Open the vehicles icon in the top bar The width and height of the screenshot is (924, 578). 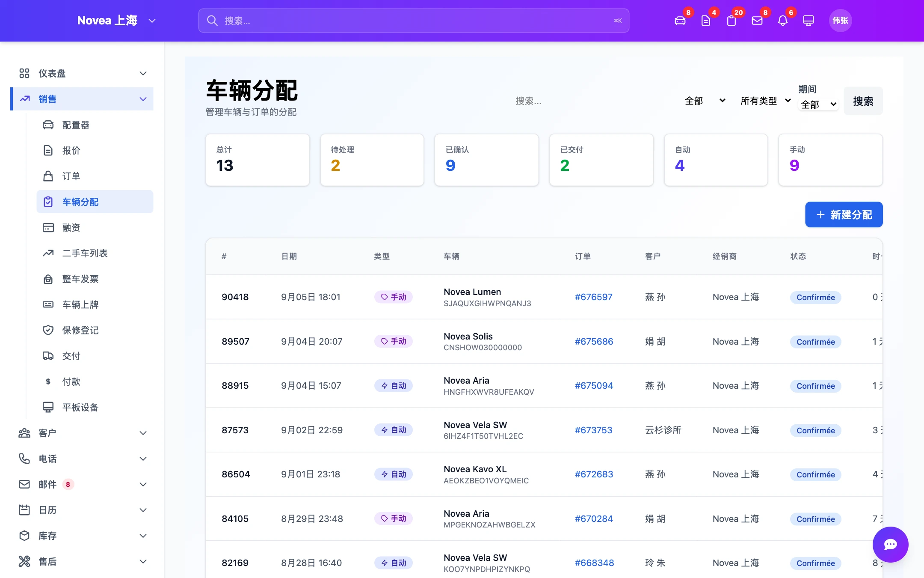click(x=680, y=21)
